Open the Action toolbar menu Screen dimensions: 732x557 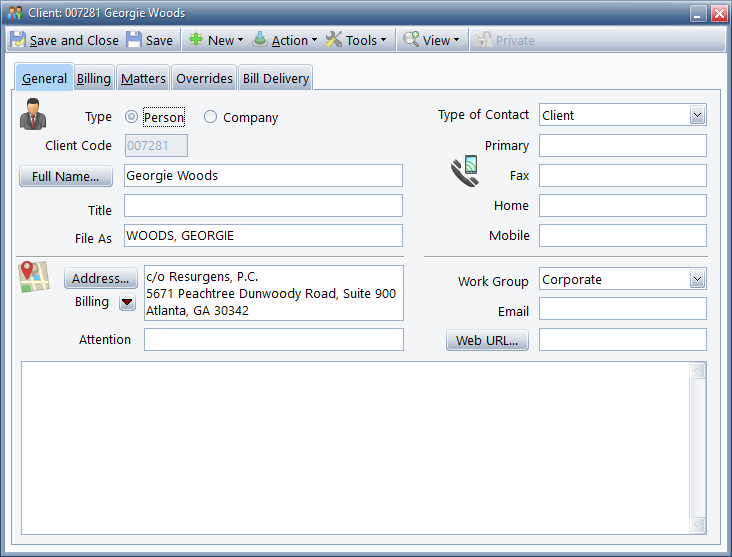click(284, 41)
